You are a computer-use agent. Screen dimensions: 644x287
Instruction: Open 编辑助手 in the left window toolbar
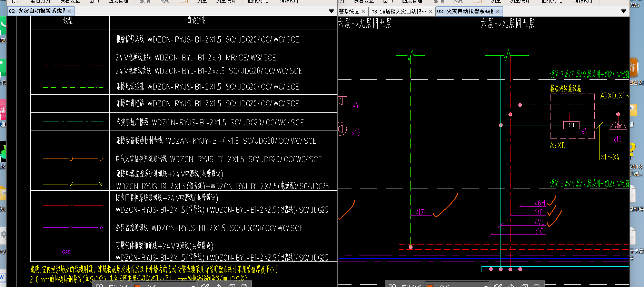tap(289, 1)
